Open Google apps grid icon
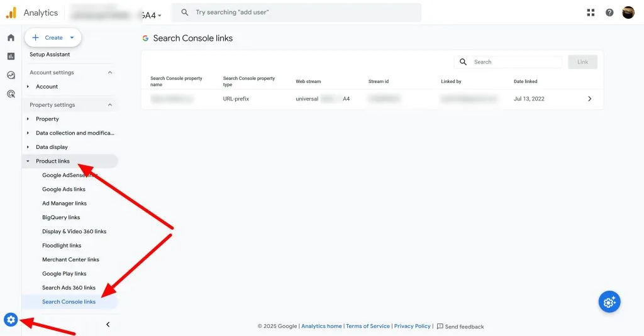 591,13
